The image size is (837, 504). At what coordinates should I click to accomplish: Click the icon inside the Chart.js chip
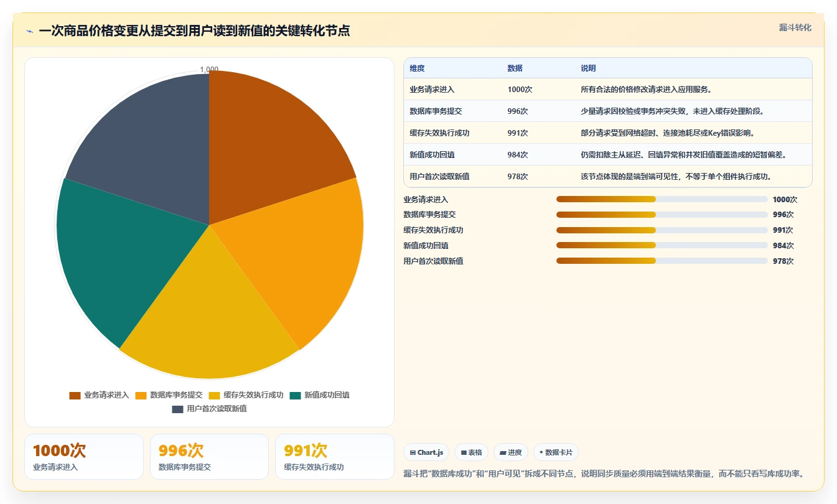point(413,452)
